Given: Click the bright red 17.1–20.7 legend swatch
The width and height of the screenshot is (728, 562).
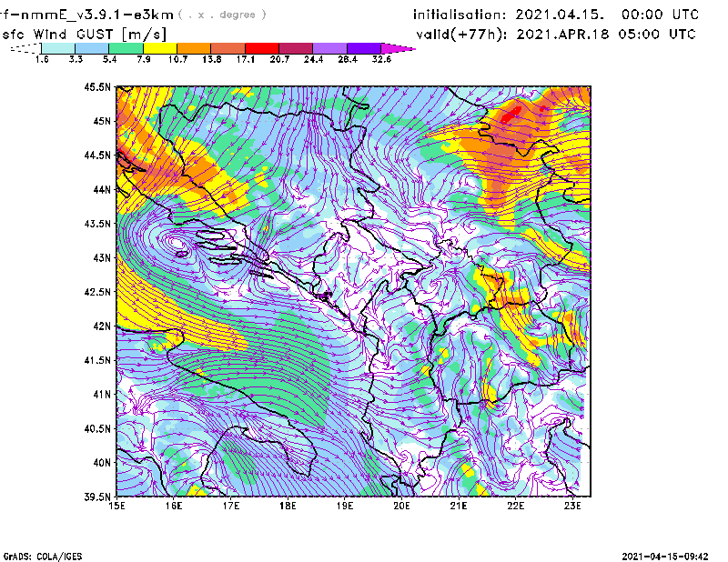Looking at the screenshot, I should 262,48.
